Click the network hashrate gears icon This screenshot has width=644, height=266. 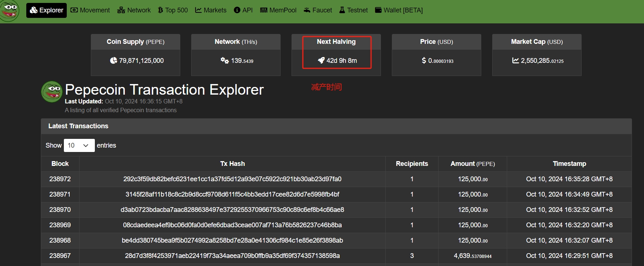click(x=225, y=61)
